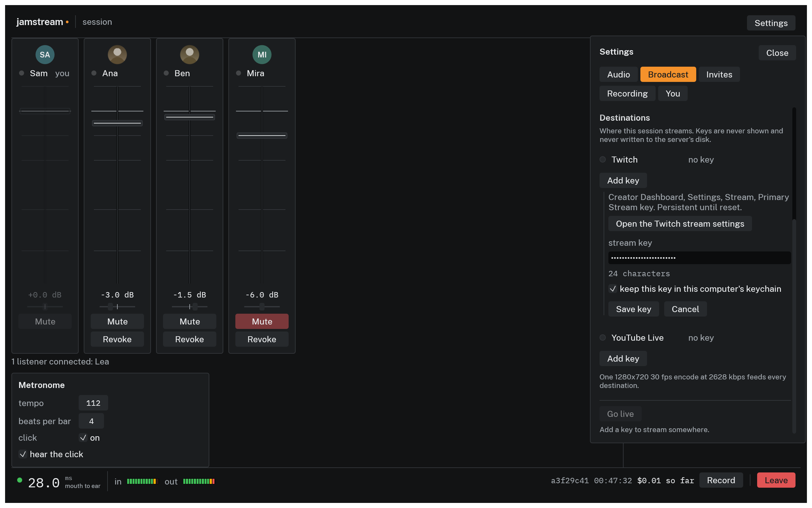Image resolution: width=812 pixels, height=508 pixels.
Task: Click the YouTube Live status indicator dot
Action: (x=603, y=337)
